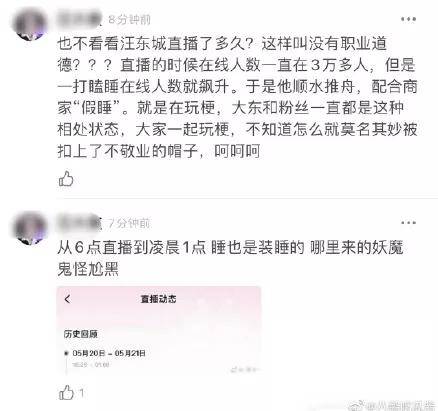
Task: Click the first comment's text starting 也不看看汪东城
Action: tap(237, 97)
